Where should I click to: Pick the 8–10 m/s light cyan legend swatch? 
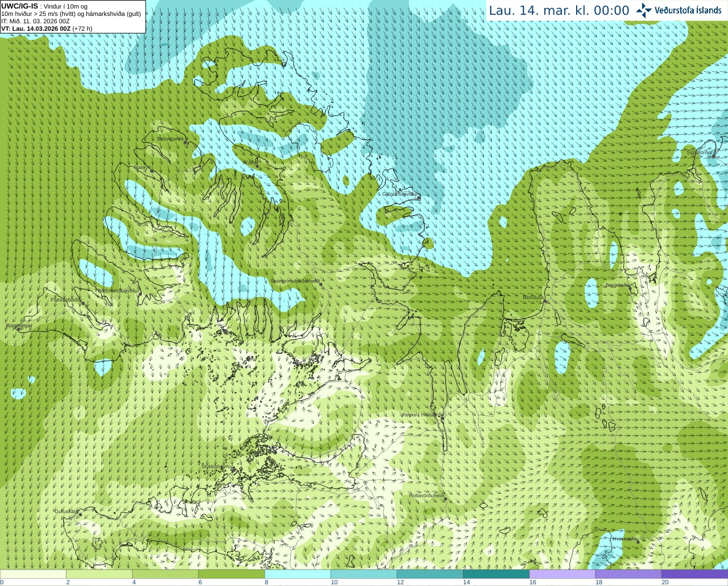coord(297,574)
